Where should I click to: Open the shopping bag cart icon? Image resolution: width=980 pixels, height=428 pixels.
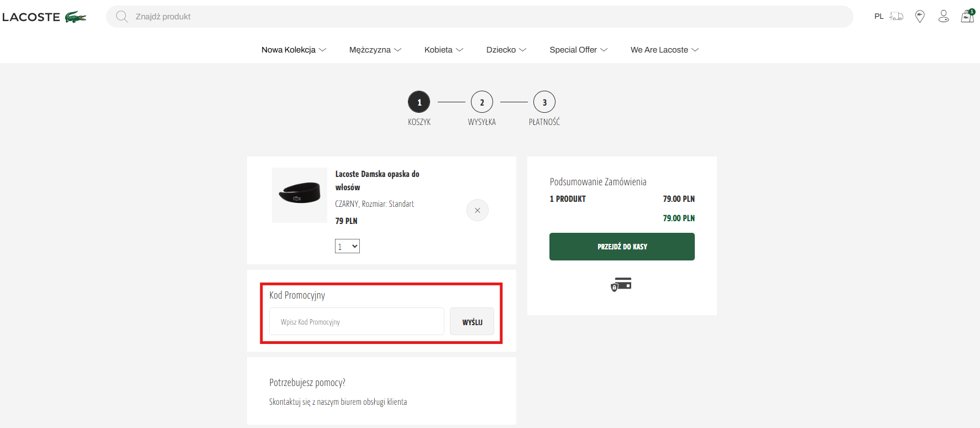click(x=967, y=16)
